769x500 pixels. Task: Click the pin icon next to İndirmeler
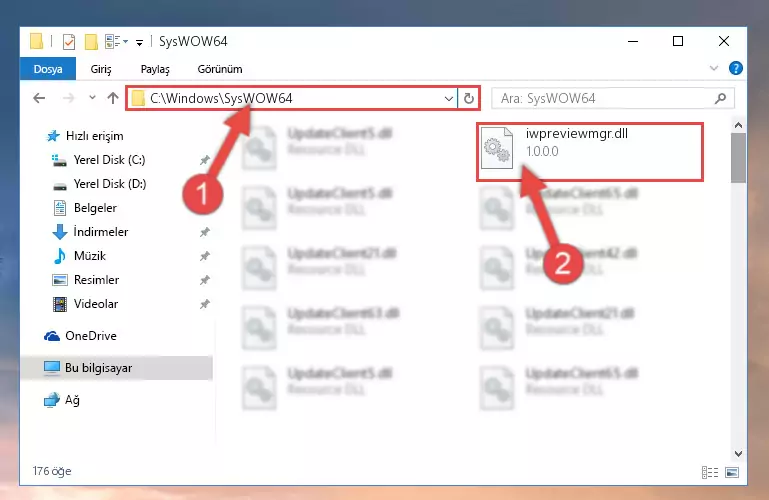coord(205,232)
